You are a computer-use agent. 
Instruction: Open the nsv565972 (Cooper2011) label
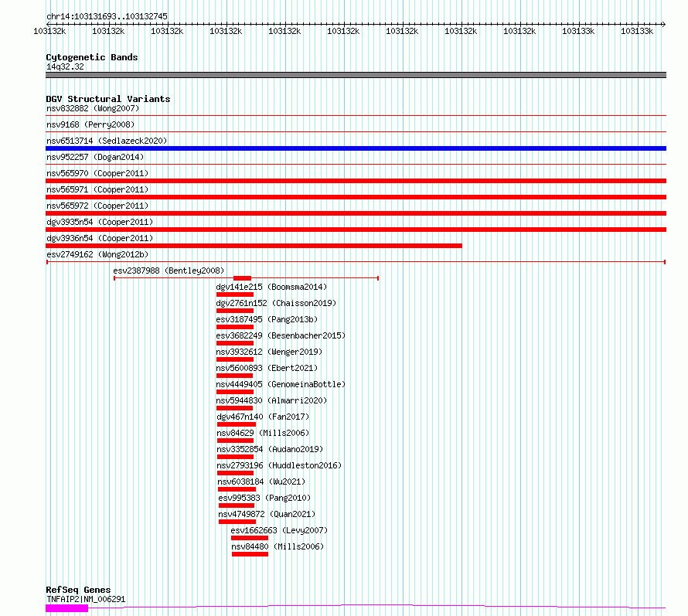97,206
